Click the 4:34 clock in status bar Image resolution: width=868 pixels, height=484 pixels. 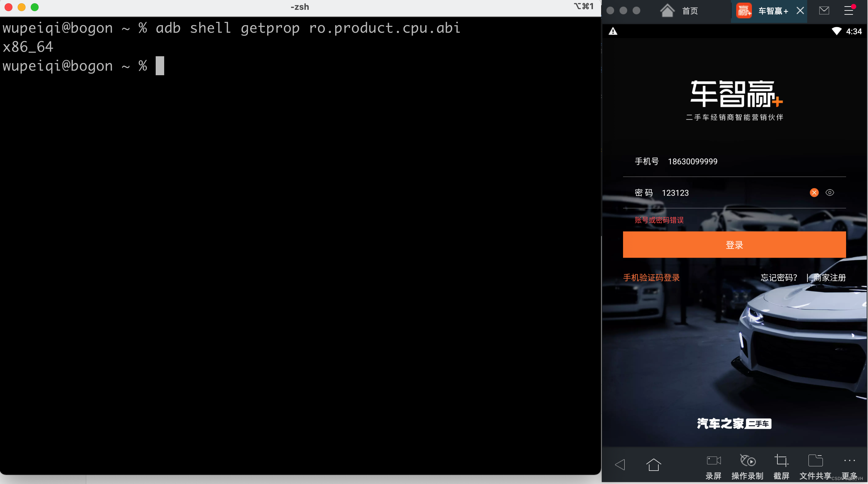coord(854,31)
